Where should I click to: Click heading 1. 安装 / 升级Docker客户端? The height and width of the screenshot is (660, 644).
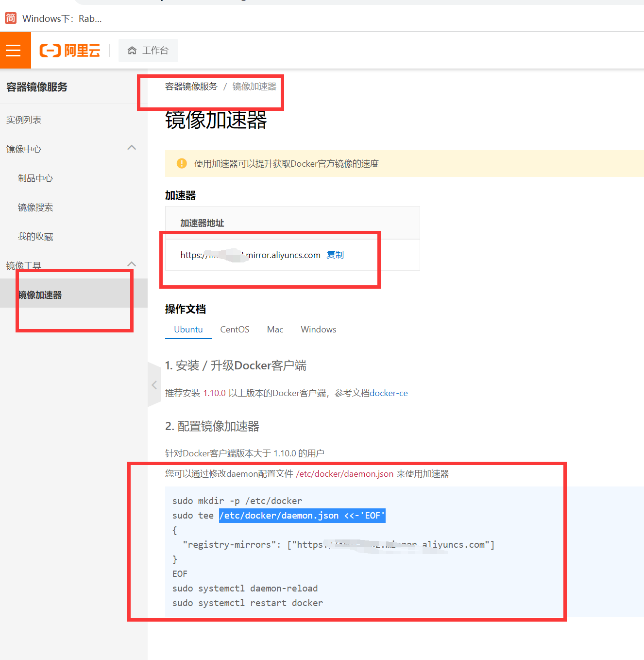pyautogui.click(x=236, y=365)
